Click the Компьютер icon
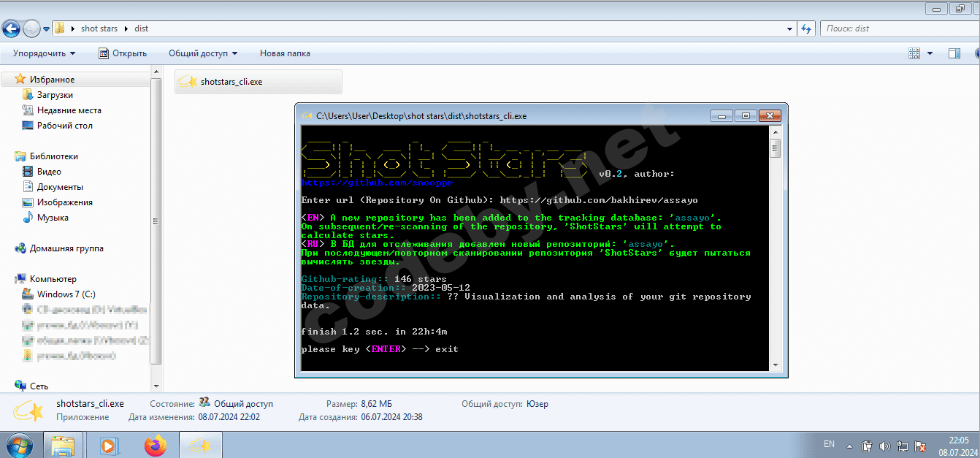980x458 pixels. [20, 279]
